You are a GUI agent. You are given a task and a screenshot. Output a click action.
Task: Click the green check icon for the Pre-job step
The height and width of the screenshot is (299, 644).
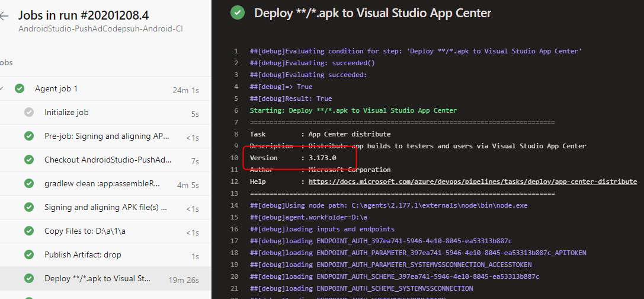[29, 136]
